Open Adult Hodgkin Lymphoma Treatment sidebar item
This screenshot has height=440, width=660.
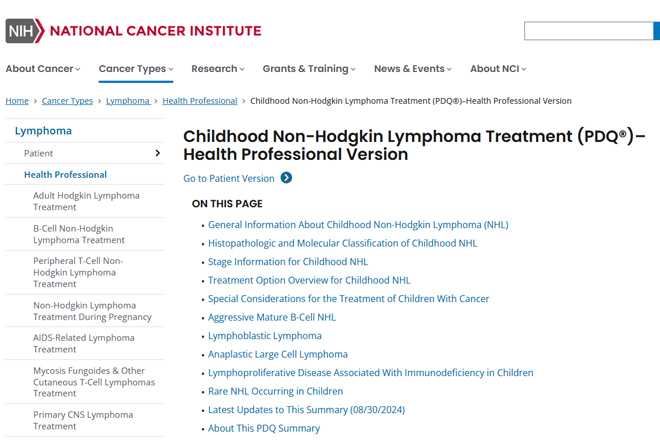86,201
